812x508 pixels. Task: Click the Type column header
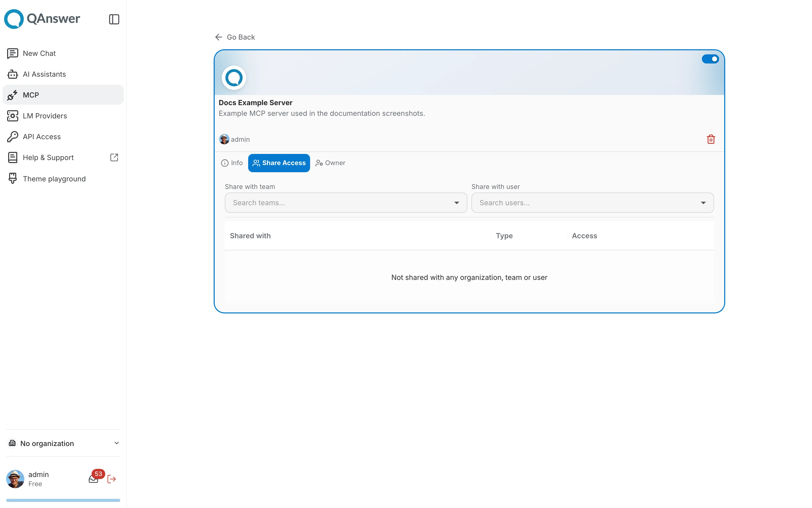504,236
